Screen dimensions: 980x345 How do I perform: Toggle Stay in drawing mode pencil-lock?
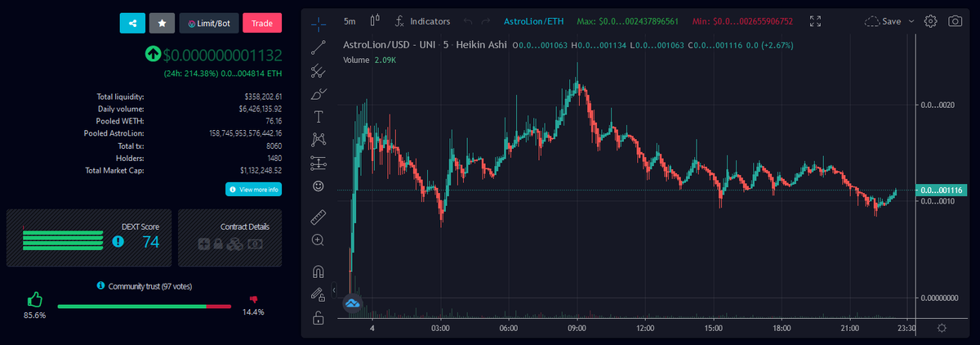(x=318, y=294)
